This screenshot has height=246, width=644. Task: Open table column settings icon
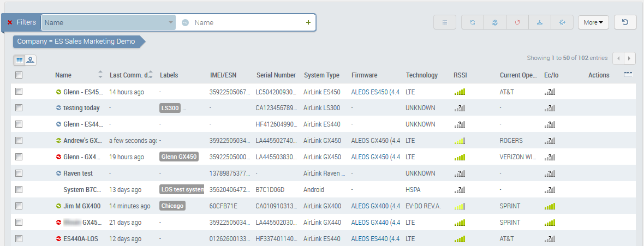click(x=628, y=74)
